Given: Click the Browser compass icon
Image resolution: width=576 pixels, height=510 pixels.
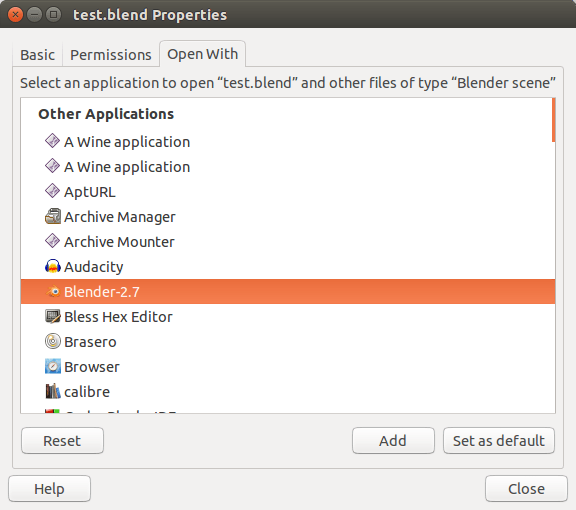Looking at the screenshot, I should (53, 367).
